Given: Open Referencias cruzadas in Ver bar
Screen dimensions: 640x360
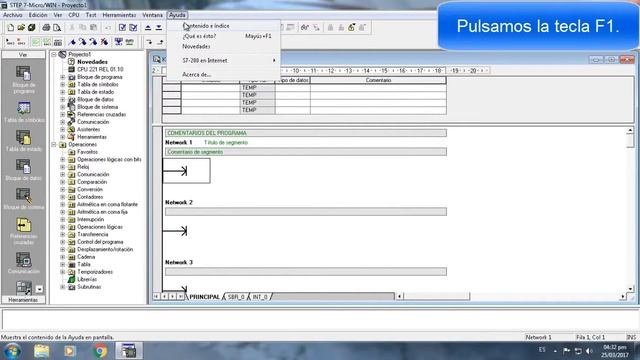Looking at the screenshot, I should [24, 231].
